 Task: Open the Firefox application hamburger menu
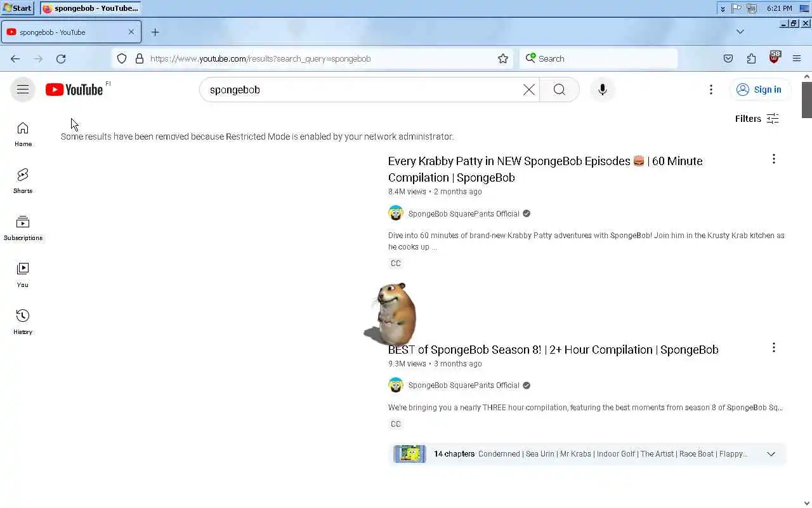tap(797, 58)
